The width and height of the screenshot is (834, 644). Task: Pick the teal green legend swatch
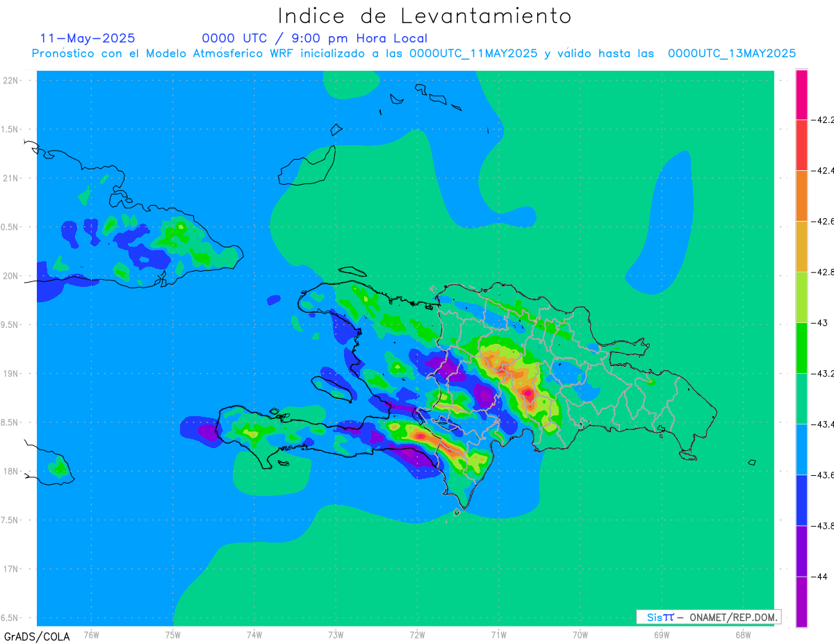(801, 399)
